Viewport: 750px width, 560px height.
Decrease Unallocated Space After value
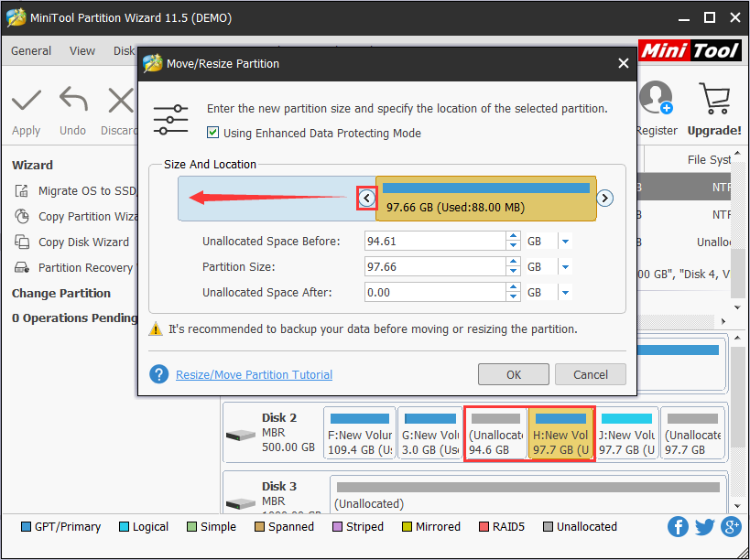point(513,296)
